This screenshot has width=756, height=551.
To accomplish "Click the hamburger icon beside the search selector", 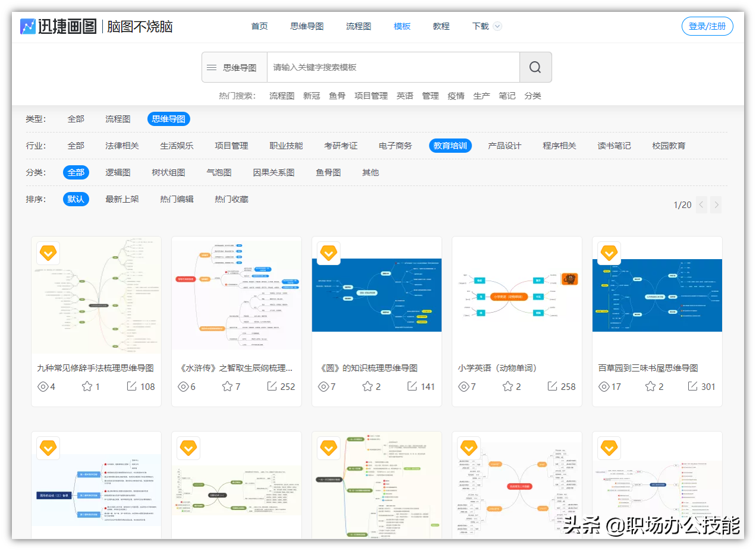I will 211,67.
